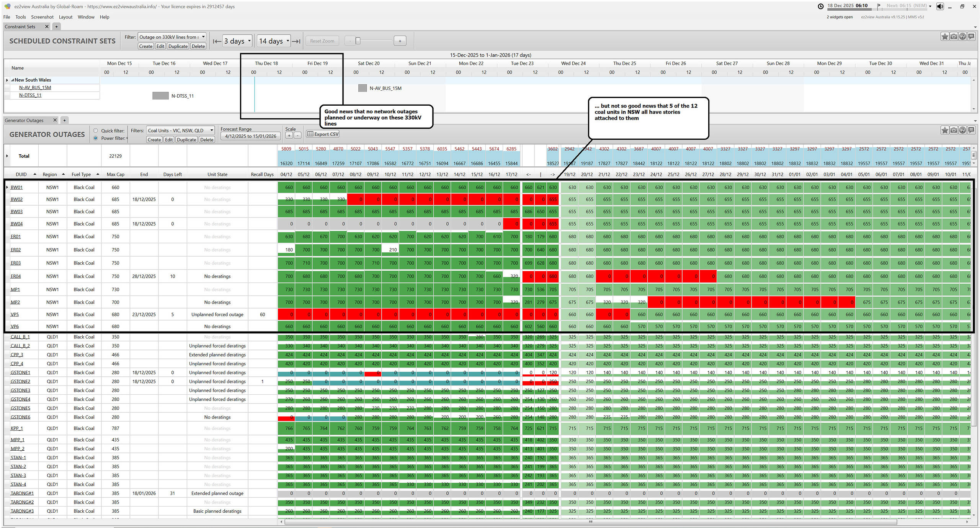The height and width of the screenshot is (528, 980).
Task: Select the Power filter radio button
Action: (96, 138)
